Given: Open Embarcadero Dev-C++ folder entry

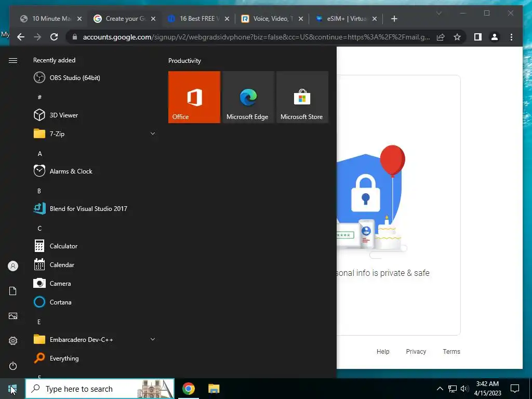Looking at the screenshot, I should 95,339.
